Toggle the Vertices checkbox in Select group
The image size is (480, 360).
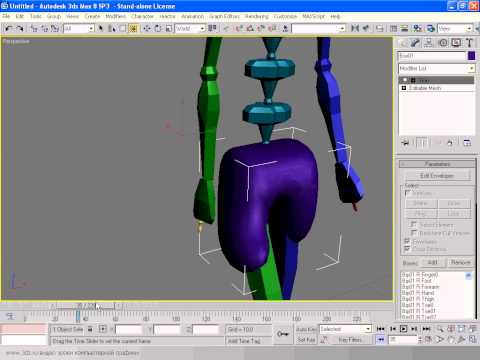click(407, 193)
